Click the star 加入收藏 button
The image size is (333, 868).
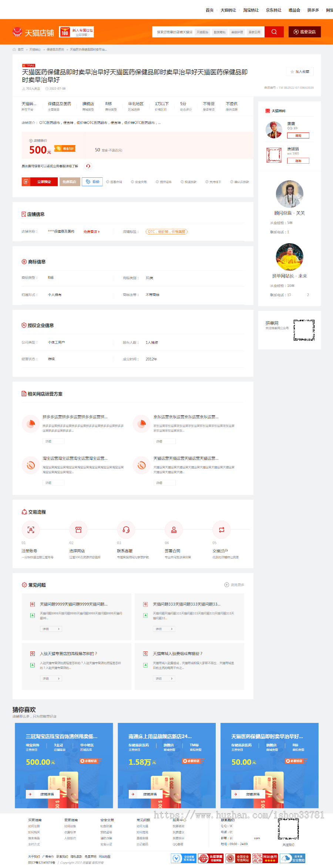tap(300, 71)
